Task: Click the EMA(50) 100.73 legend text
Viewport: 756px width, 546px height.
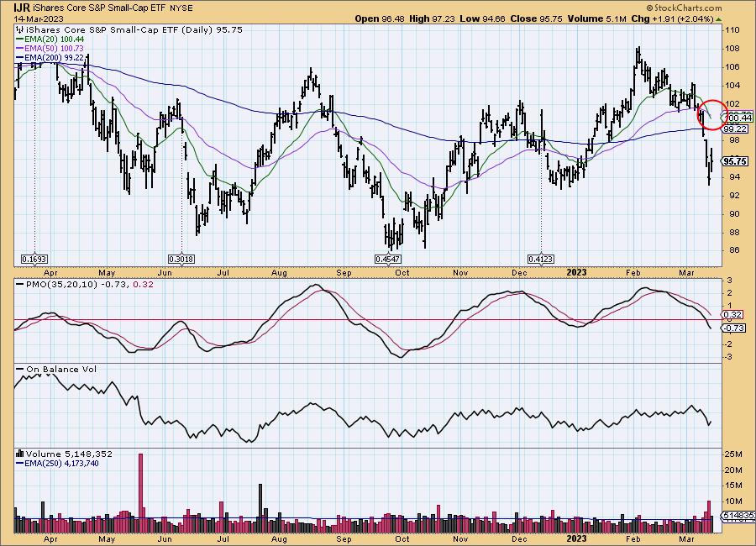Action: click(54, 49)
